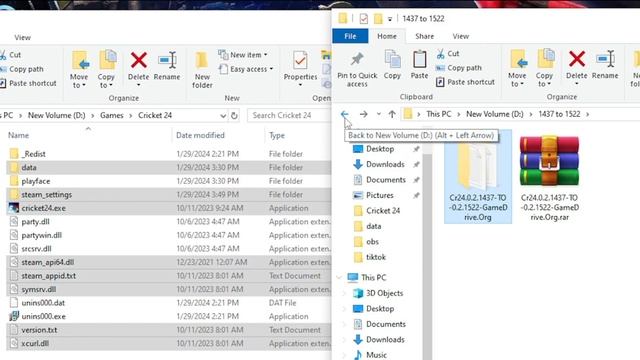Open File tab in right window

350,36
